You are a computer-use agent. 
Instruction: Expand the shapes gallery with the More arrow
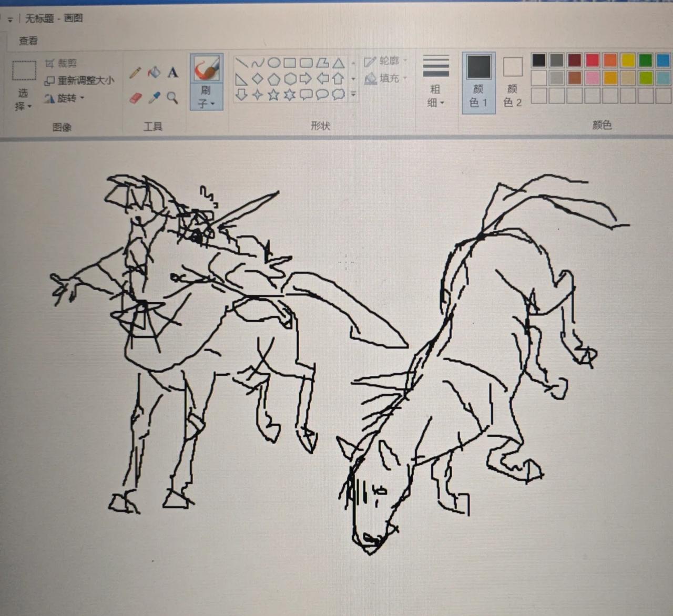pos(353,95)
